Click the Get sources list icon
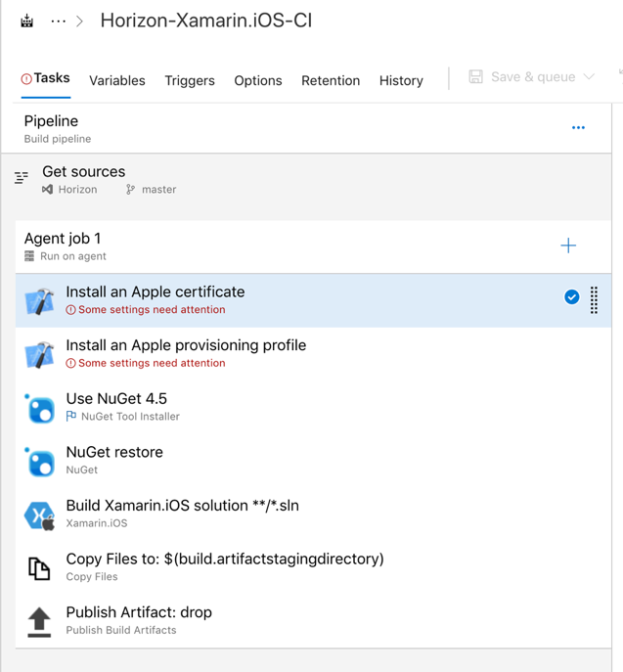 point(21,177)
